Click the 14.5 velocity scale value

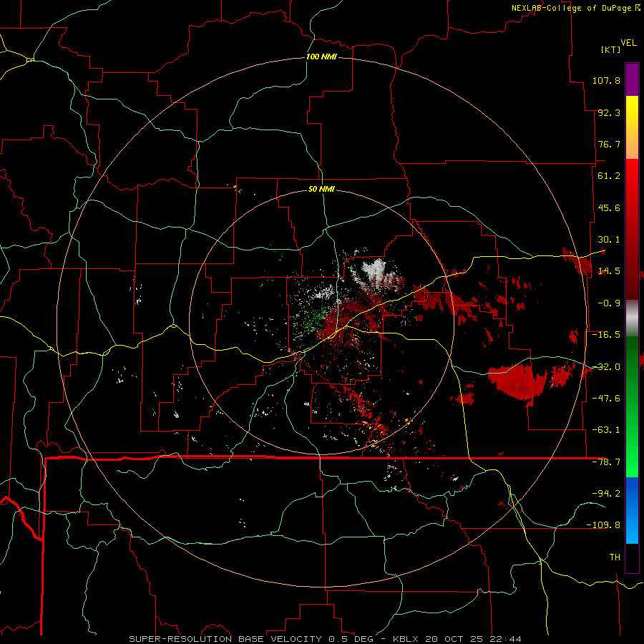coord(609,271)
